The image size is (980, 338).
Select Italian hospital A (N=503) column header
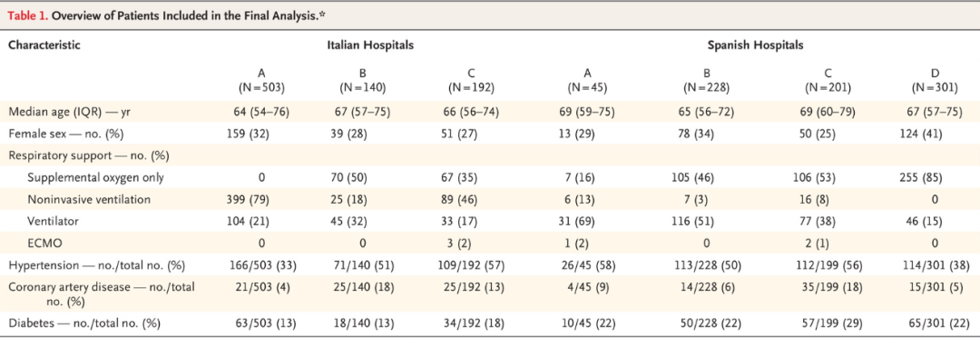(261, 77)
